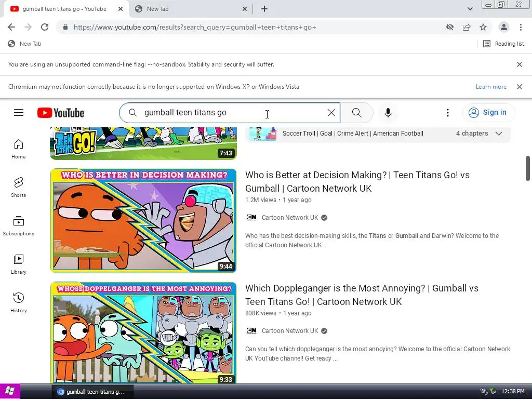The image size is (532, 399).
Task: Click the Chromium taskbar button
Action: pos(92,392)
